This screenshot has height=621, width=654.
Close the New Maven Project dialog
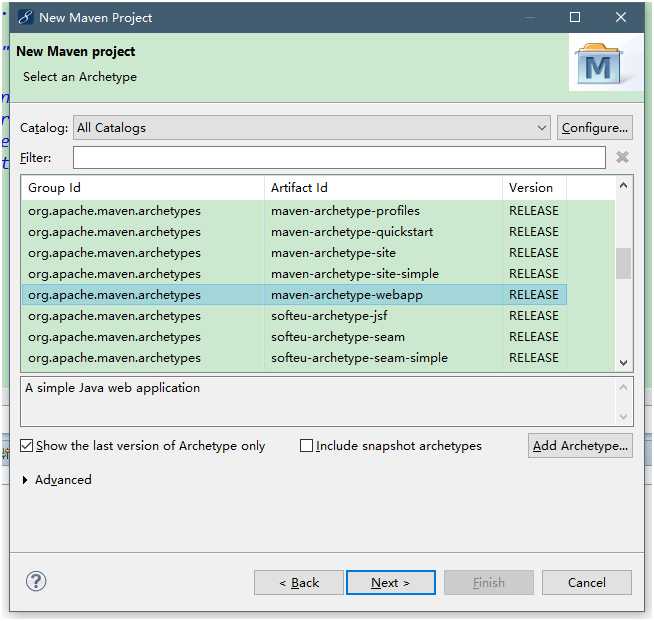[621, 17]
